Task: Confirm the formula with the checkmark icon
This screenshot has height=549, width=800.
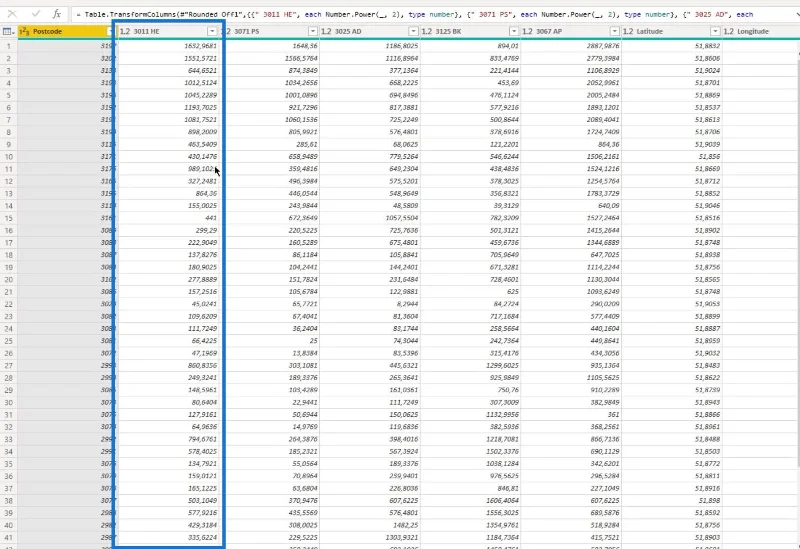Action: coord(36,14)
